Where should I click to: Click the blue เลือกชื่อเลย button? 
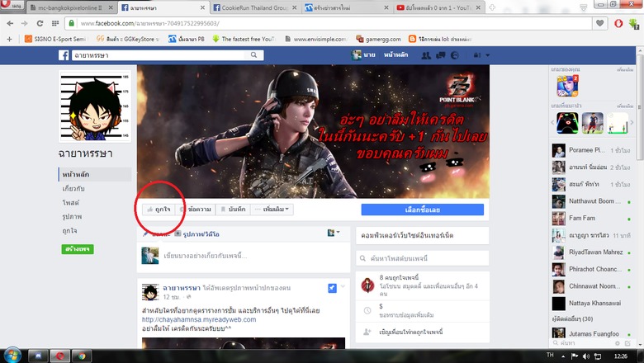point(422,210)
